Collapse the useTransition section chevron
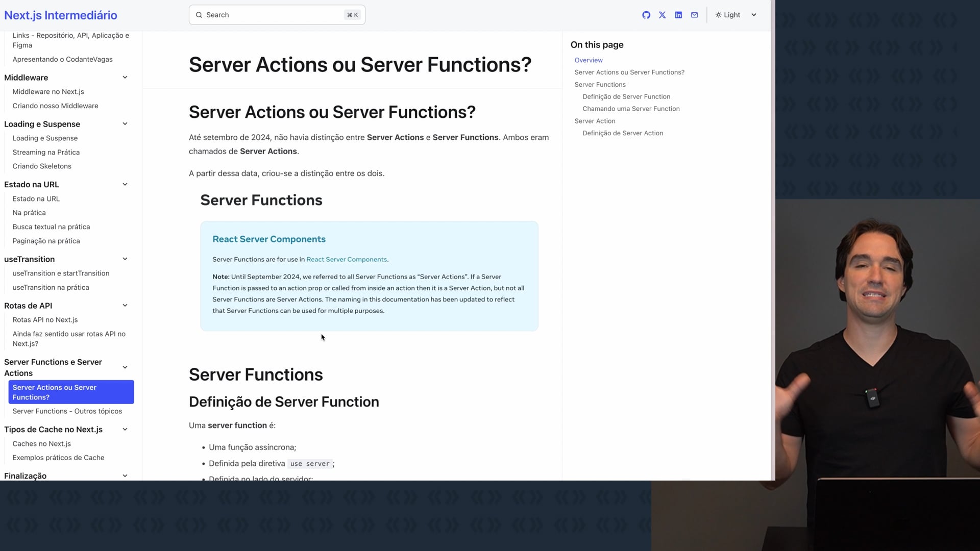This screenshot has width=980, height=551. click(125, 259)
